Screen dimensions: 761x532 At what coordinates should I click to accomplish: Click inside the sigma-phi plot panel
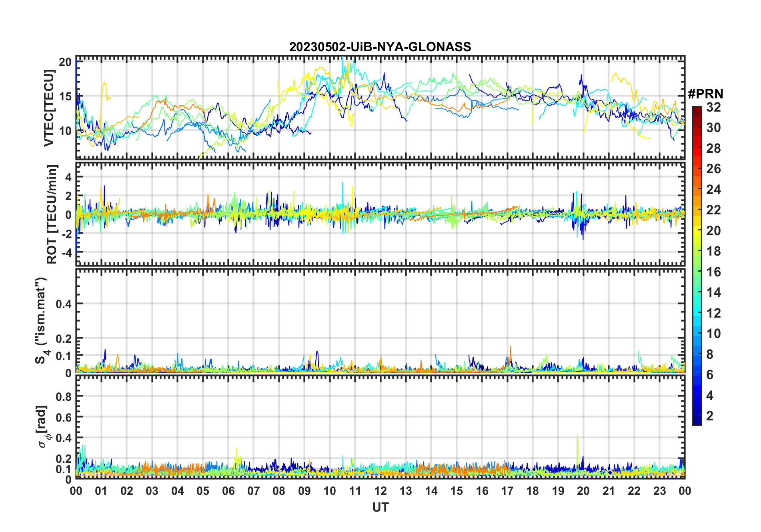tap(380, 427)
